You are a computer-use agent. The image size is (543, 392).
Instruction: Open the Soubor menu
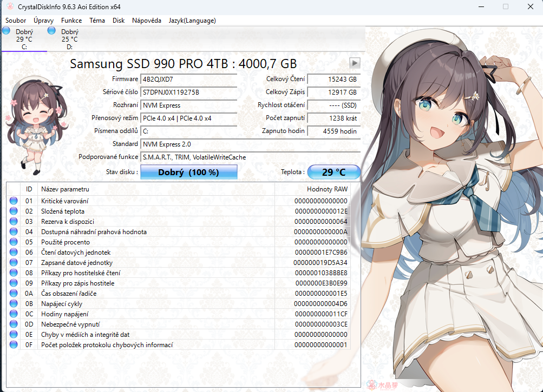coord(16,21)
